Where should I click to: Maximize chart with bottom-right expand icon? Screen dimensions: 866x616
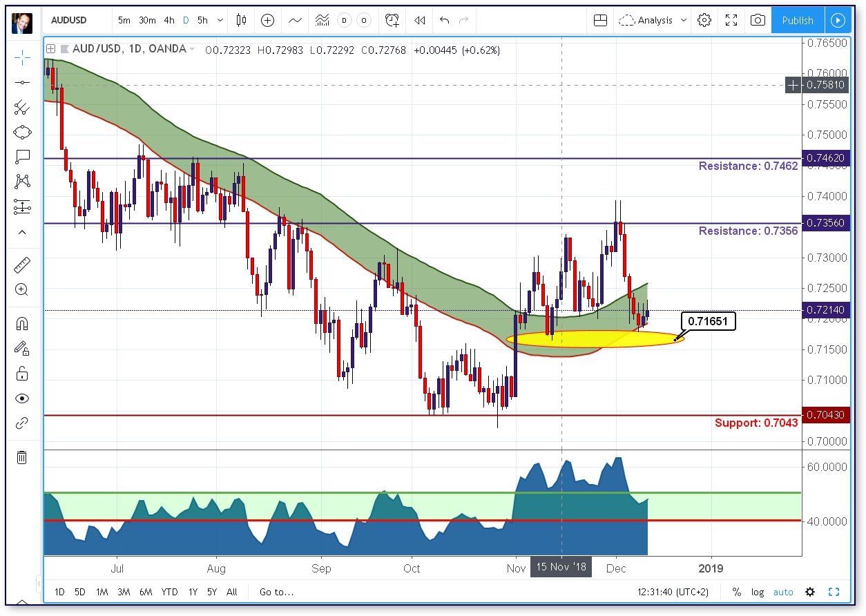pyautogui.click(x=834, y=592)
